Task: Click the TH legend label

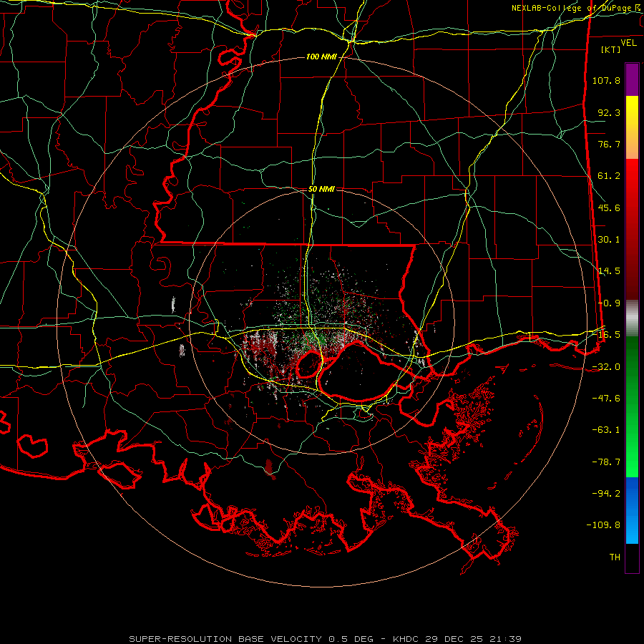Action: click(x=615, y=557)
